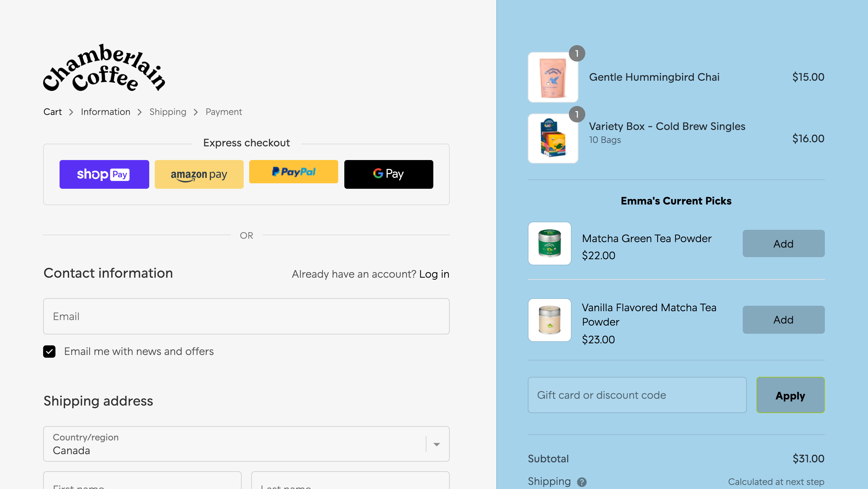
Task: Click 'Already have an account?' text
Action: (354, 274)
